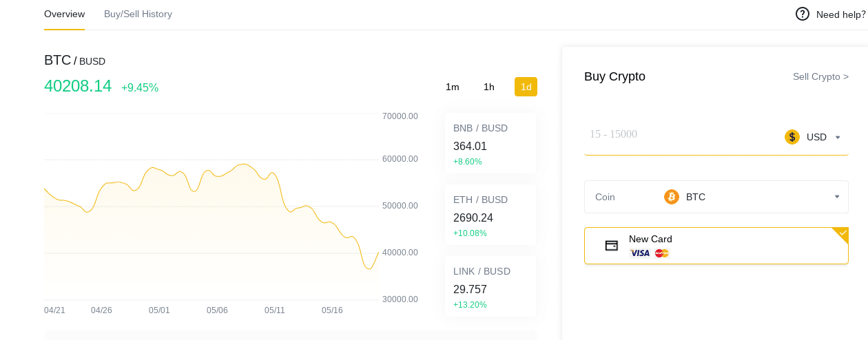
Task: Select the 1d chart interval
Action: tap(526, 87)
